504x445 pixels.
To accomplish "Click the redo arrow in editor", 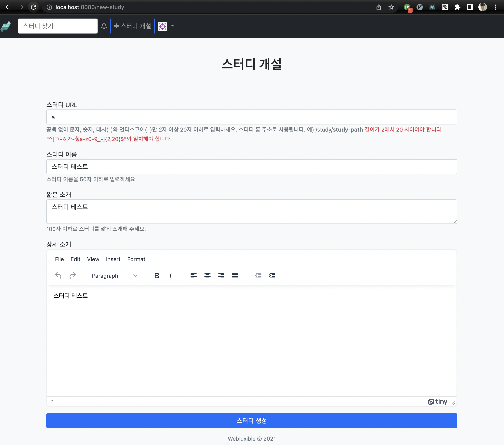I will pyautogui.click(x=73, y=275).
